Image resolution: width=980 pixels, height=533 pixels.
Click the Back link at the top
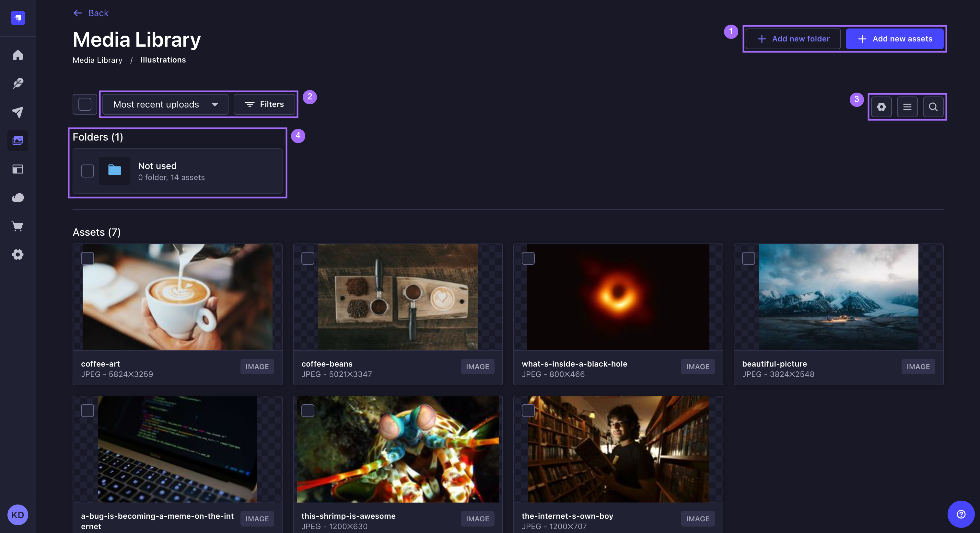(90, 13)
